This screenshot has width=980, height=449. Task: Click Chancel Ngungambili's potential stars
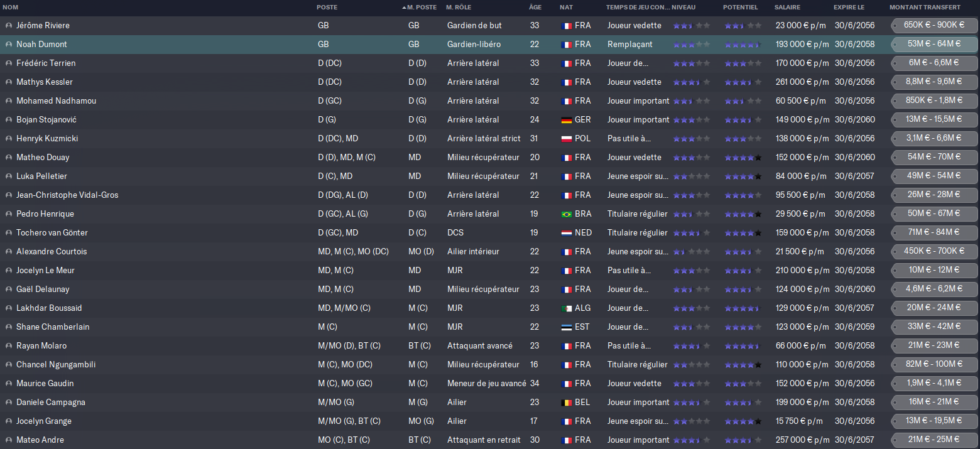click(x=743, y=365)
